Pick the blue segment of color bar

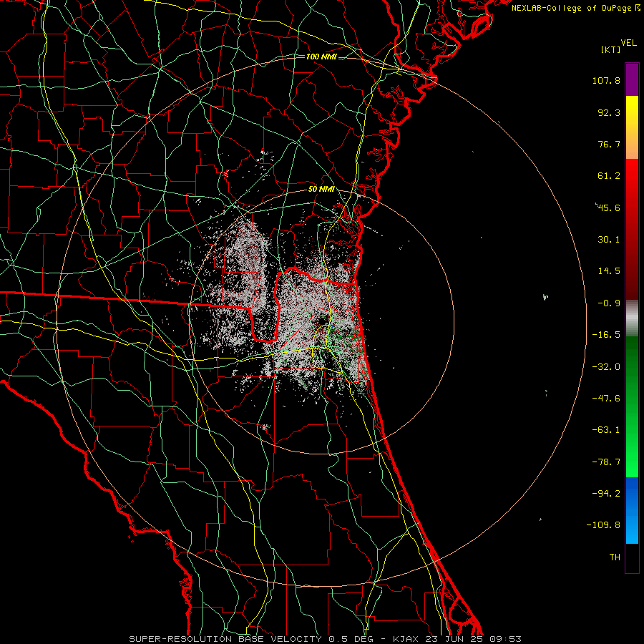(632, 510)
